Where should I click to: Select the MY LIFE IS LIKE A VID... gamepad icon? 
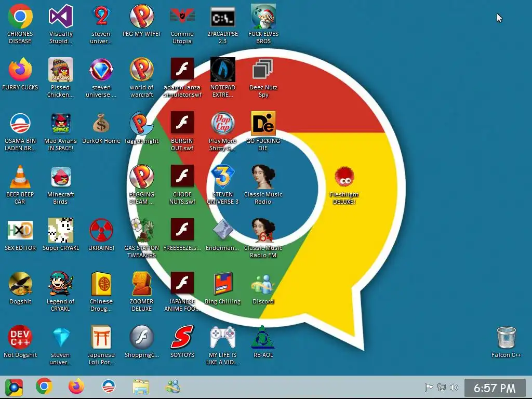pyautogui.click(x=222, y=337)
